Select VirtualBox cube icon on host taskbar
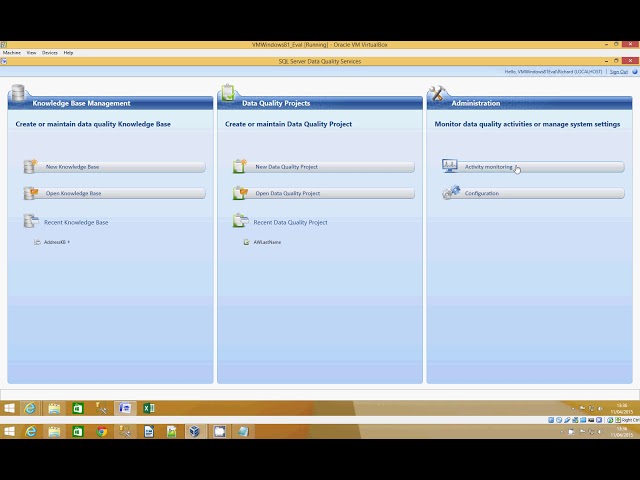The height and width of the screenshot is (480, 640). pos(195,431)
